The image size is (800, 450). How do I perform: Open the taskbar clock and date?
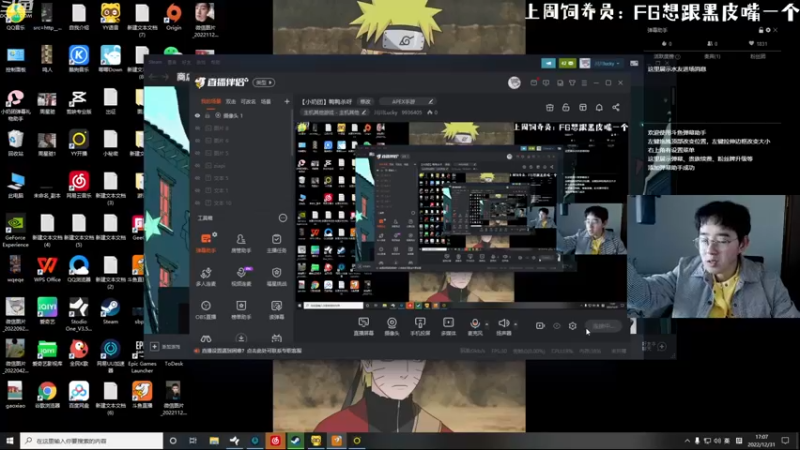click(x=761, y=440)
